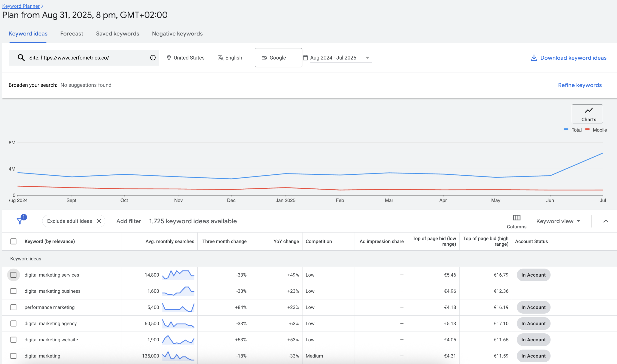Image resolution: width=617 pixels, height=364 pixels.
Task: Sort by Top of page bid high range
Action: tap(486, 241)
